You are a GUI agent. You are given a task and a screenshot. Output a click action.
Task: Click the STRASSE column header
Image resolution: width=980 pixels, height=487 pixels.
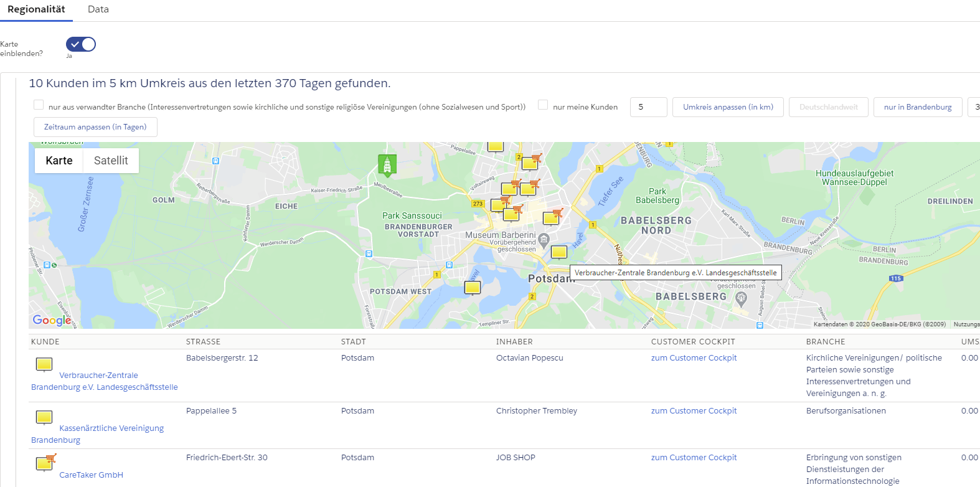pyautogui.click(x=203, y=342)
